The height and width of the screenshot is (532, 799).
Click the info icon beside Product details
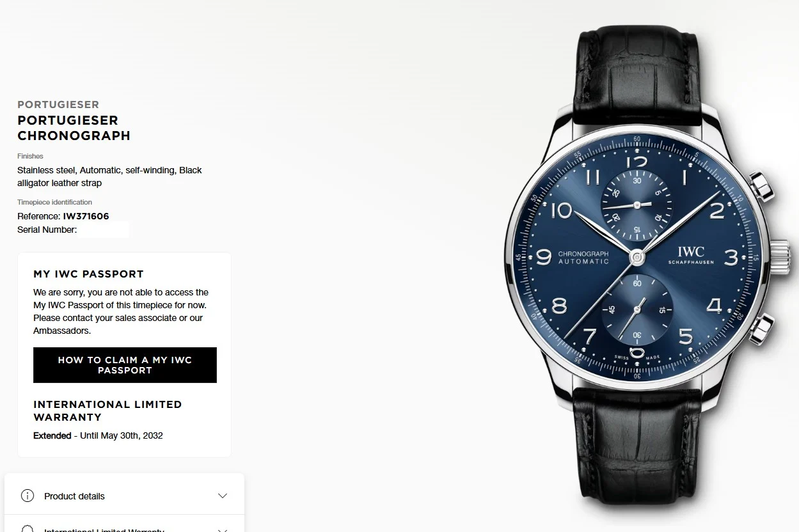(x=28, y=496)
